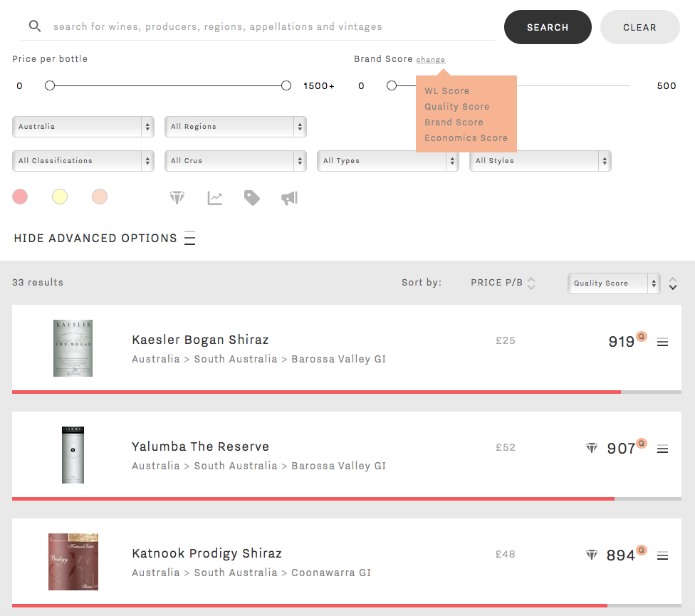
Task: Click the £48 price of Katnook
Action: 506,554
